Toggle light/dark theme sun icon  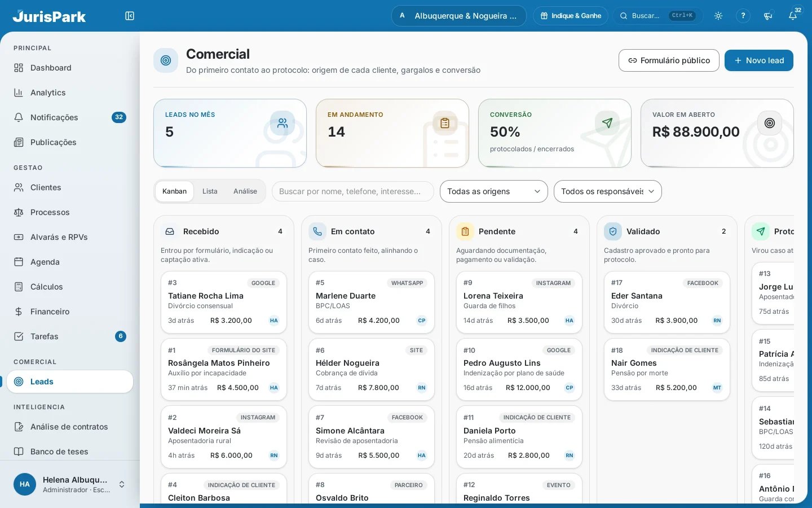pos(718,16)
